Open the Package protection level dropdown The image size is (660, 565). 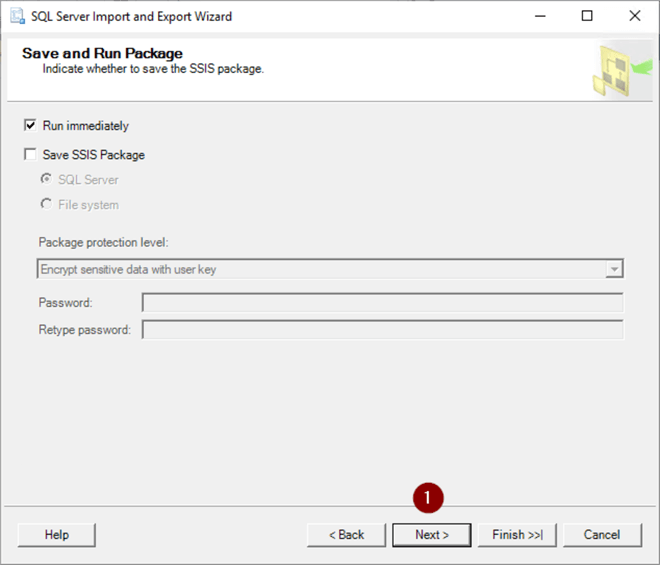point(615,269)
